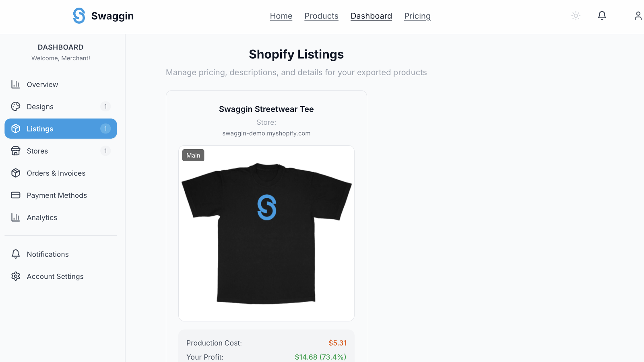644x362 pixels.
Task: Select the active Listings sidebar item
Action: 61,129
